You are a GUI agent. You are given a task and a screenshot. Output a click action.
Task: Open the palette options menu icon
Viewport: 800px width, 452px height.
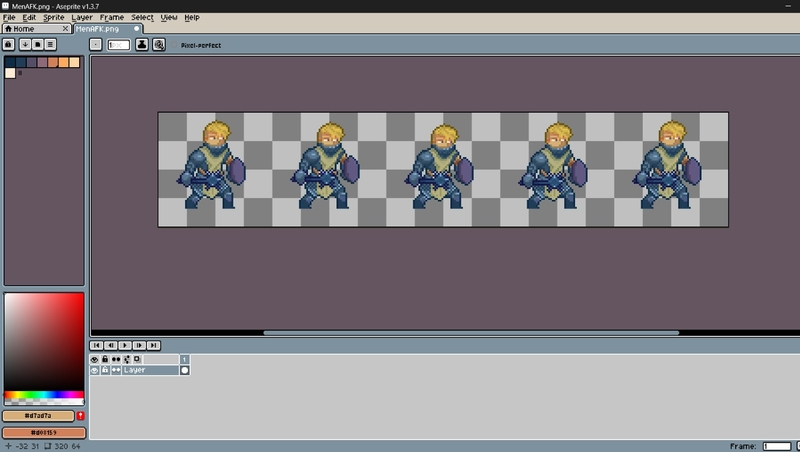pos(49,45)
